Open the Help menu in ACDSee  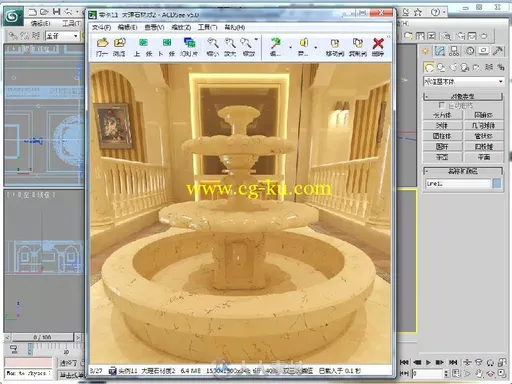coord(234,27)
